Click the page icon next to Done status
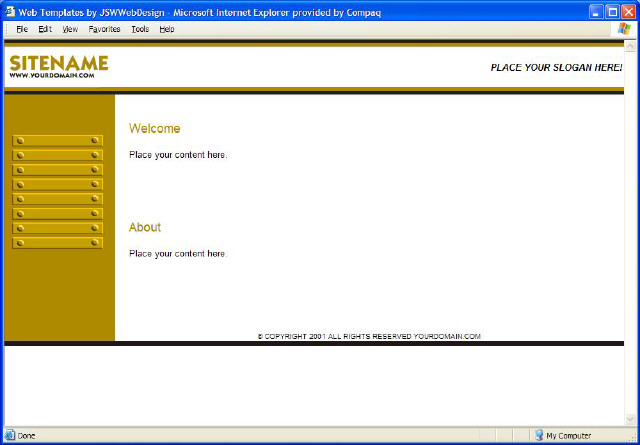 pos(10,436)
